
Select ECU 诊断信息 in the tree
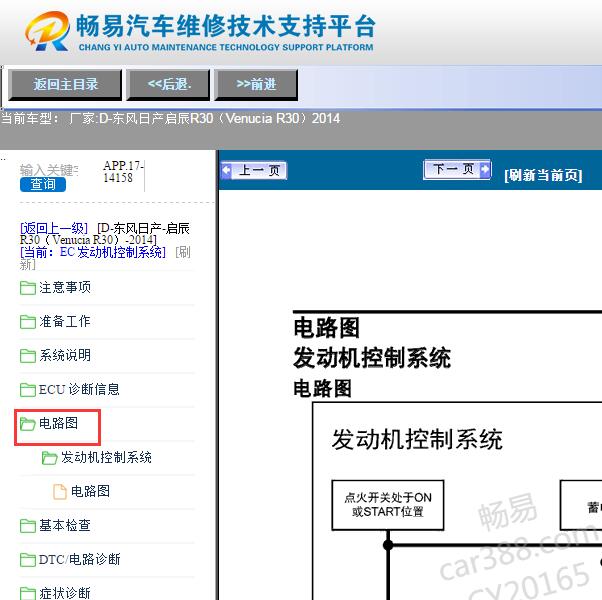[x=79, y=390]
